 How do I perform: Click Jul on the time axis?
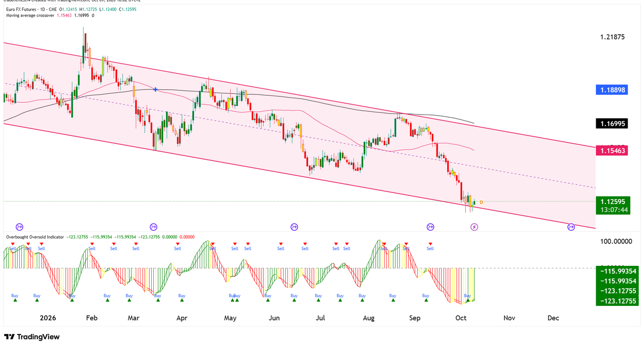[320, 318]
